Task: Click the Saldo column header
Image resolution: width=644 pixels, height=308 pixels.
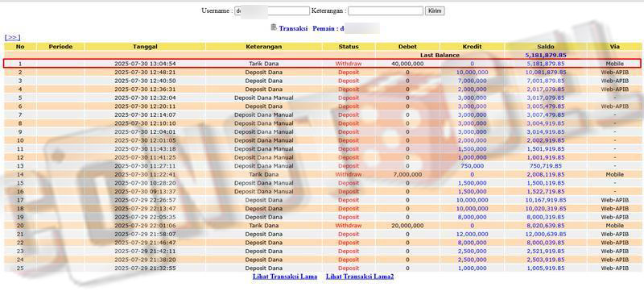Action: tap(546, 47)
